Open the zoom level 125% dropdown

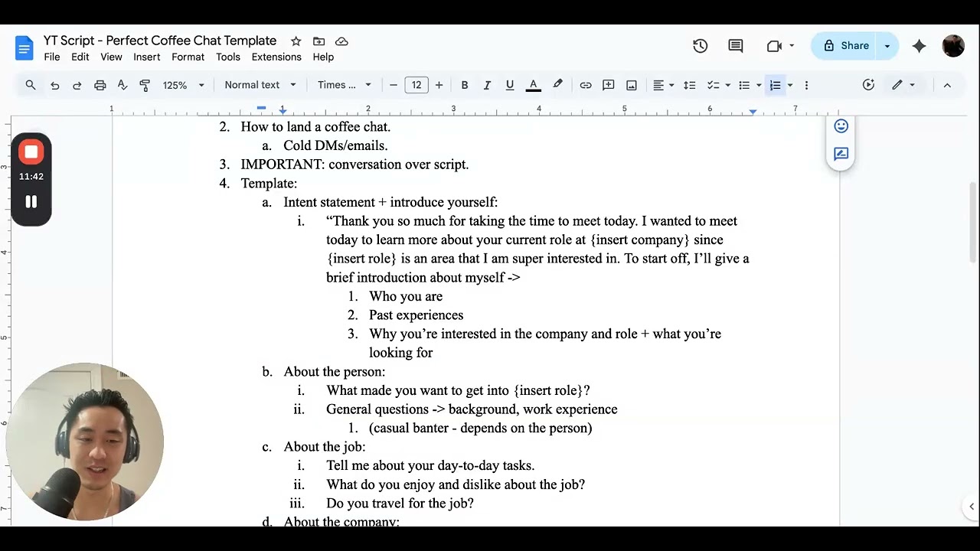point(182,85)
